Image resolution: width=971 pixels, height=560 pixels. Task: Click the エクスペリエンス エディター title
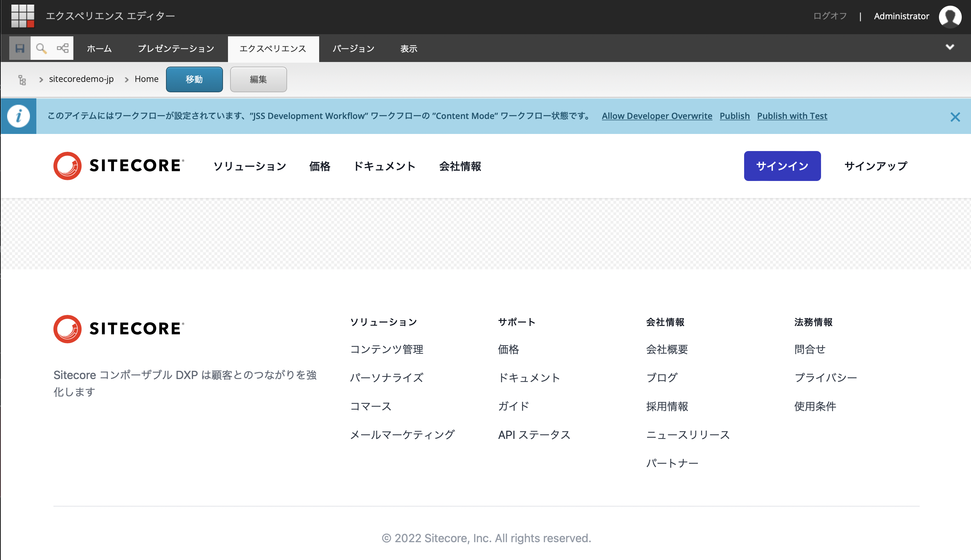pyautogui.click(x=110, y=16)
